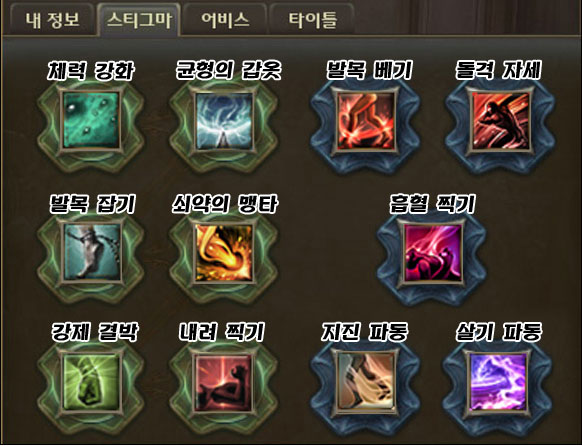Choose the 지진 파동 skill icon

pos(366,382)
